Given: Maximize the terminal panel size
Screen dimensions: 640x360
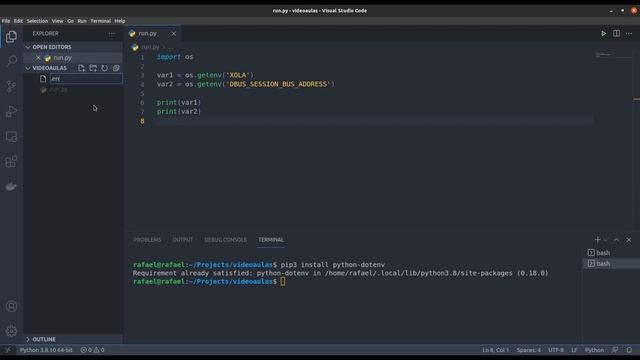Looking at the screenshot, I should point(616,240).
